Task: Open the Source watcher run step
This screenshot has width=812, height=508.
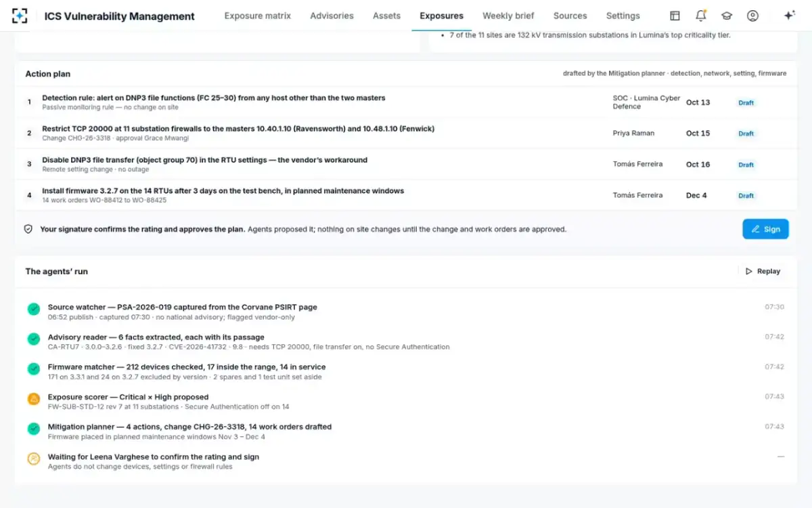Action: click(x=405, y=312)
